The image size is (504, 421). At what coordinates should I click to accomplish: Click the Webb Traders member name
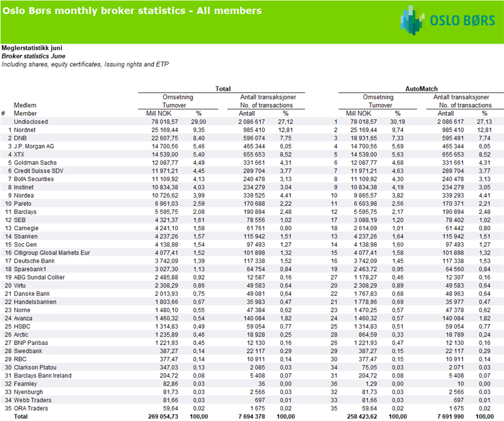33,399
